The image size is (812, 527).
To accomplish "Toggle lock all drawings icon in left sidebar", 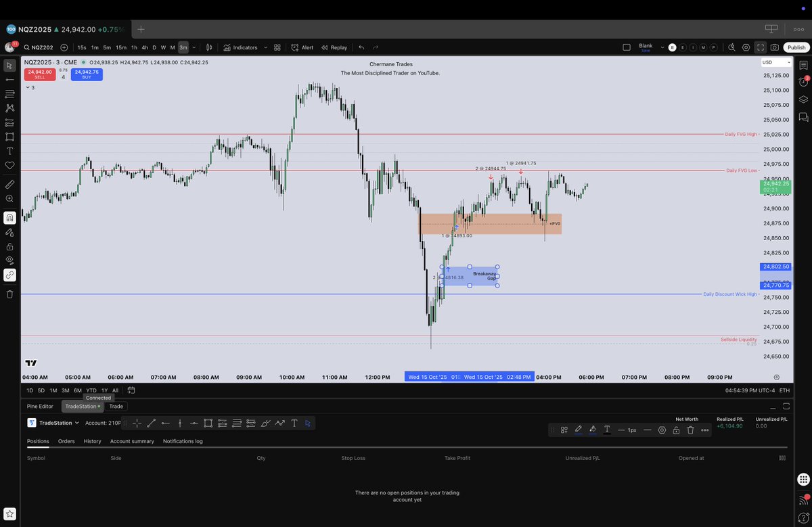I will coord(9,246).
